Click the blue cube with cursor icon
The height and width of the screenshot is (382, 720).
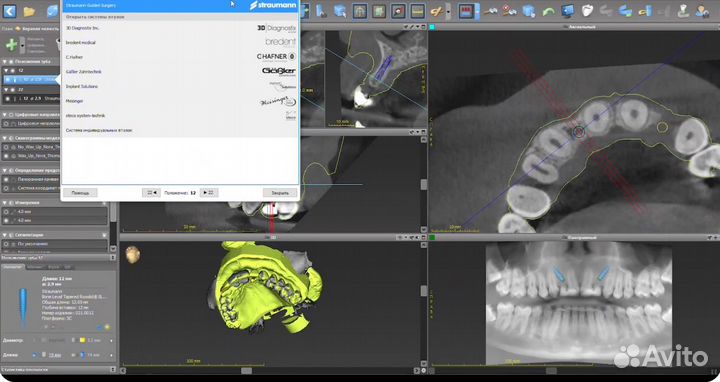[340, 11]
